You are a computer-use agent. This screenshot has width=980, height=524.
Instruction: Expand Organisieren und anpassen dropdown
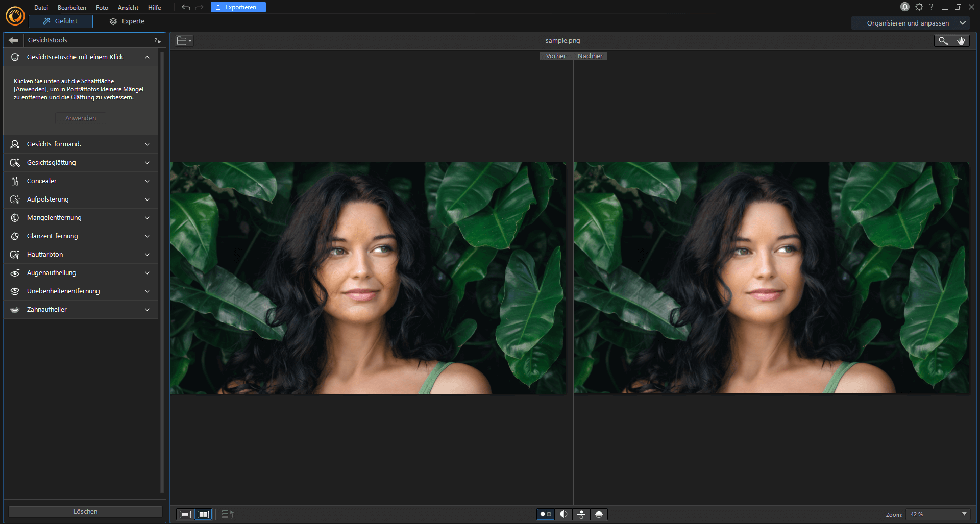pos(963,23)
